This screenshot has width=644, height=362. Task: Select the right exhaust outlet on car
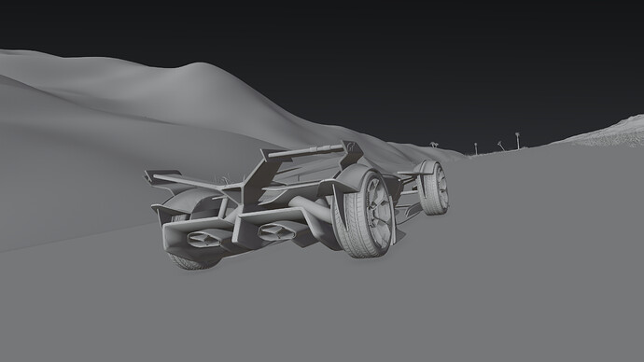click(x=277, y=232)
